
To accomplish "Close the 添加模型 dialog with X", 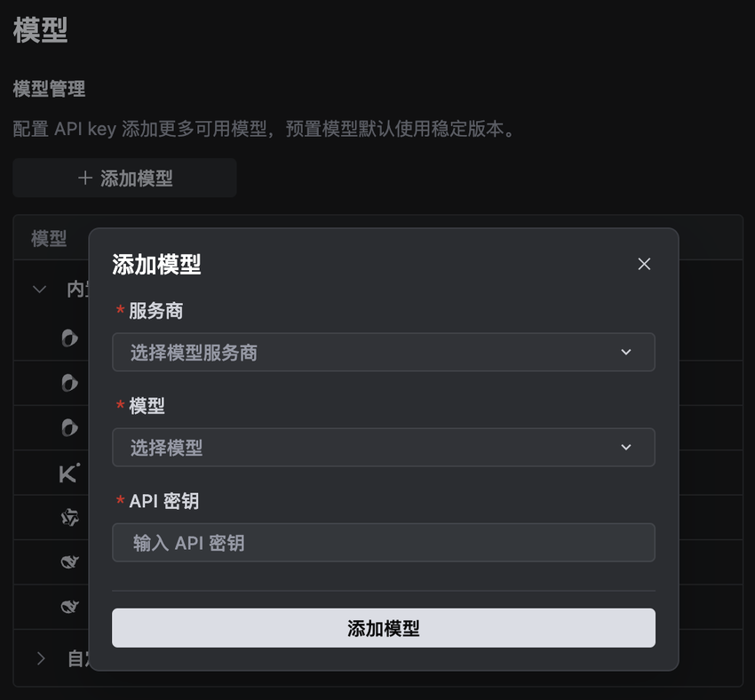I will coord(644,264).
